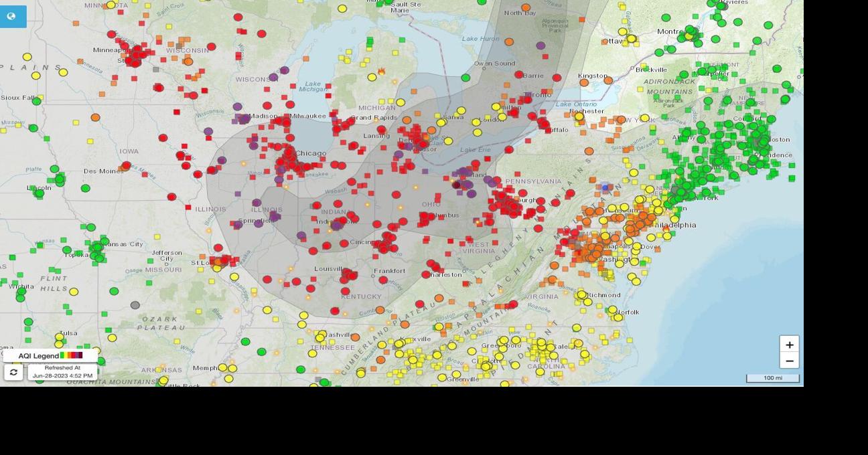Click the 'Milwaukee' map label
The width and height of the screenshot is (868, 455).
click(x=308, y=116)
